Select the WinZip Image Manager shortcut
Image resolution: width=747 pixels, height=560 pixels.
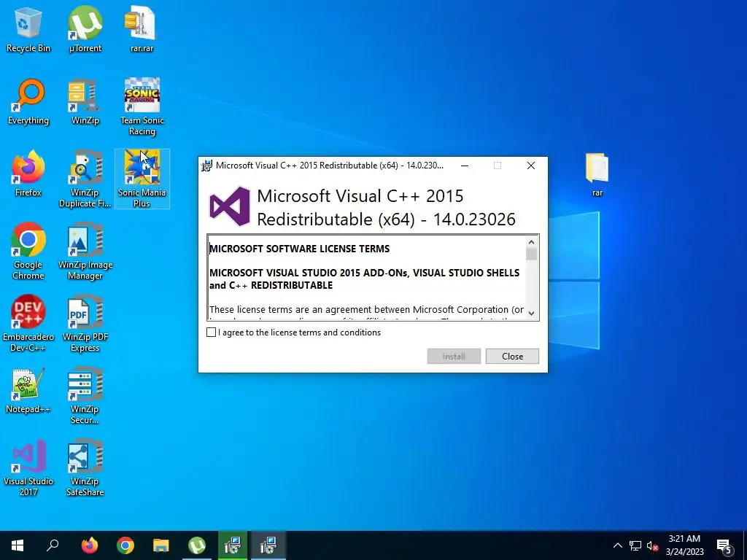(x=85, y=252)
